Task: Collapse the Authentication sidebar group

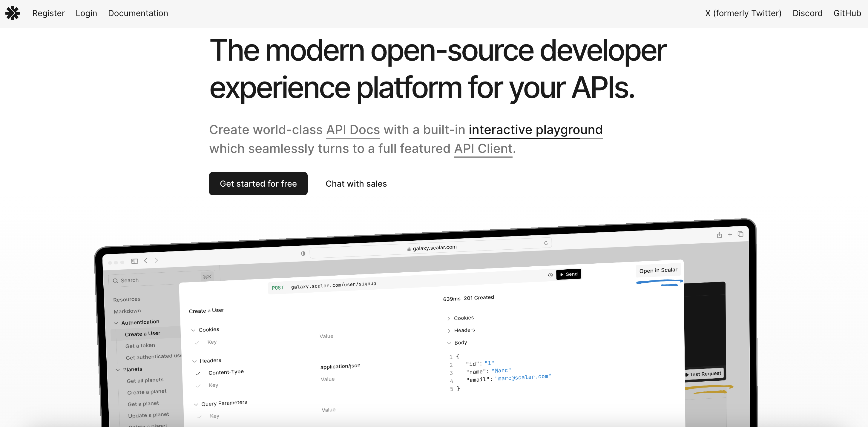Action: (116, 323)
